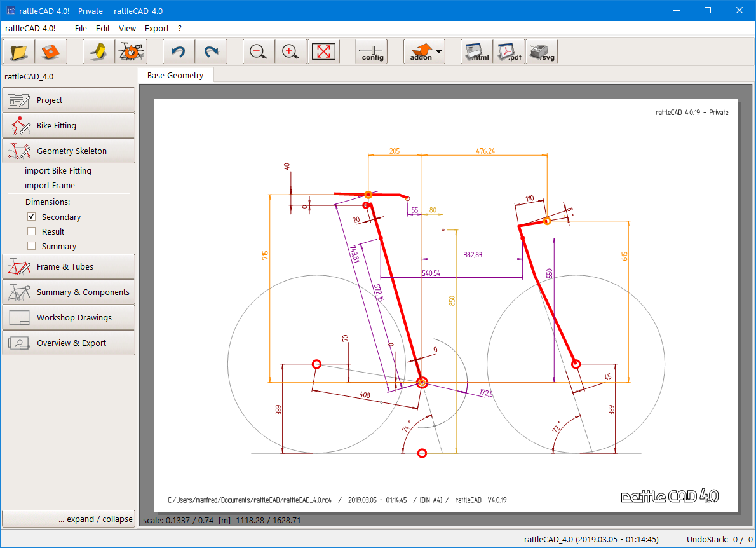The width and height of the screenshot is (756, 548).
Task: Select the rear wheel hub point
Action: click(316, 364)
